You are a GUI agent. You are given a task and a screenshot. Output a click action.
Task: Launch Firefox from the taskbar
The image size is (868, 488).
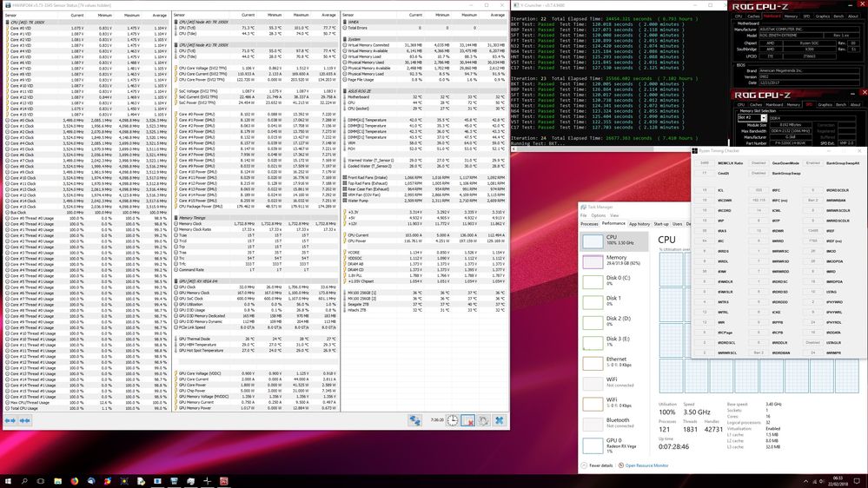[74, 481]
